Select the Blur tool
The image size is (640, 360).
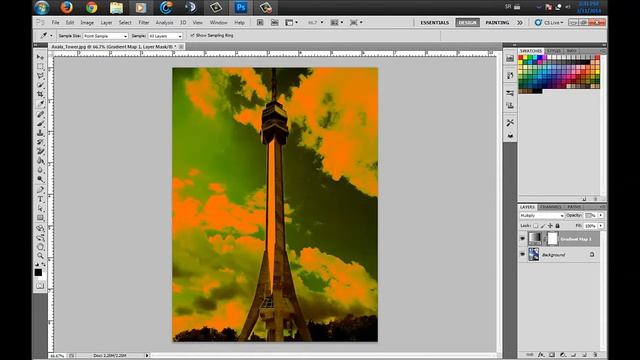point(40,170)
